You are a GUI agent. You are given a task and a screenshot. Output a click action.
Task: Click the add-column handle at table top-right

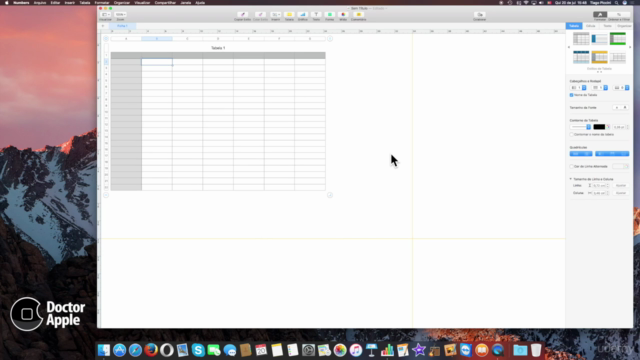(330, 39)
